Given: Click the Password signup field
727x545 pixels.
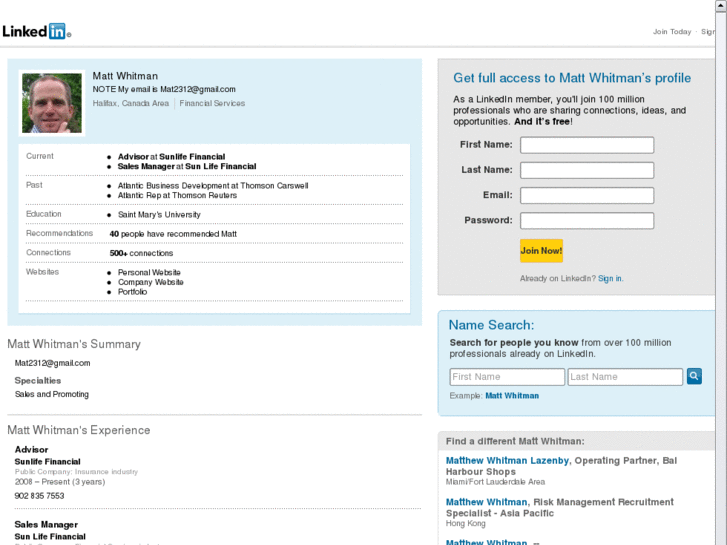Looking at the screenshot, I should pos(587,221).
